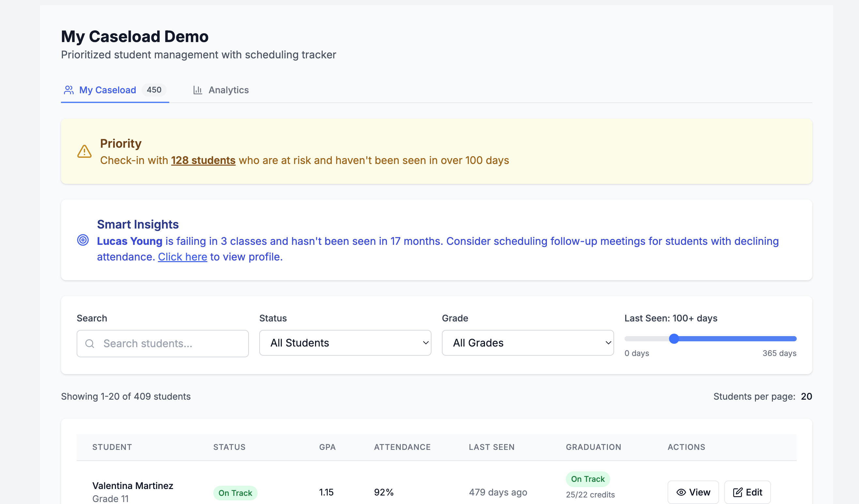Click the My Caseload people icon

pyautogui.click(x=69, y=90)
